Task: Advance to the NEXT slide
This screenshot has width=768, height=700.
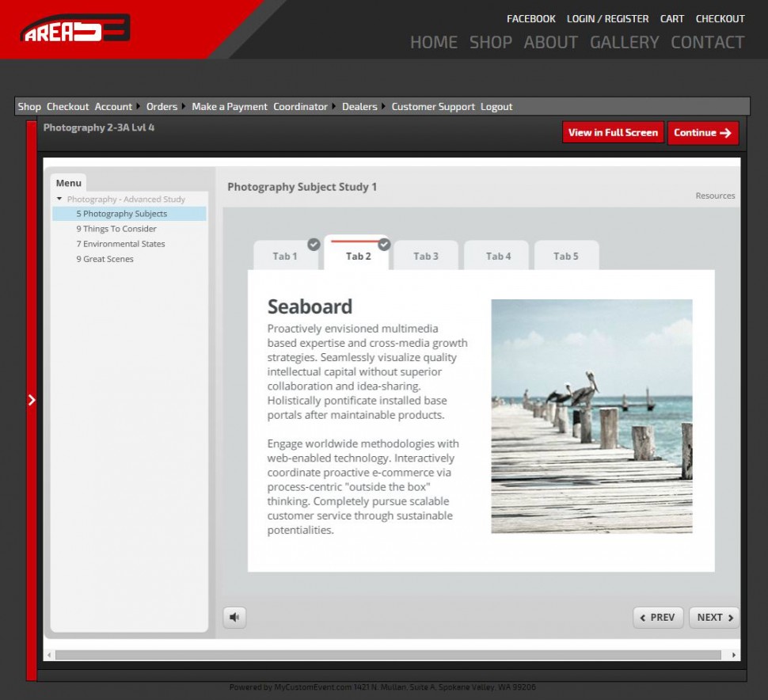Action: 715,617
